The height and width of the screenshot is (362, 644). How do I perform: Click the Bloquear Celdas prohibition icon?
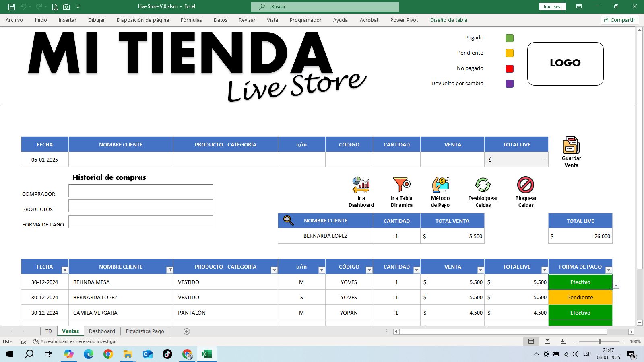coord(525,185)
